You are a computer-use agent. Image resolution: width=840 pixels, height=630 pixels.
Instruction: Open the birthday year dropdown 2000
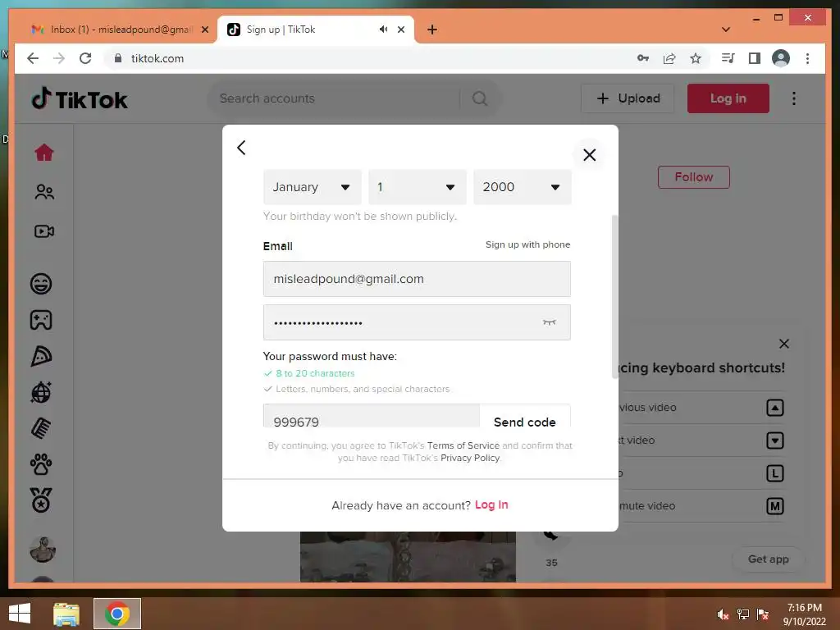coord(523,187)
